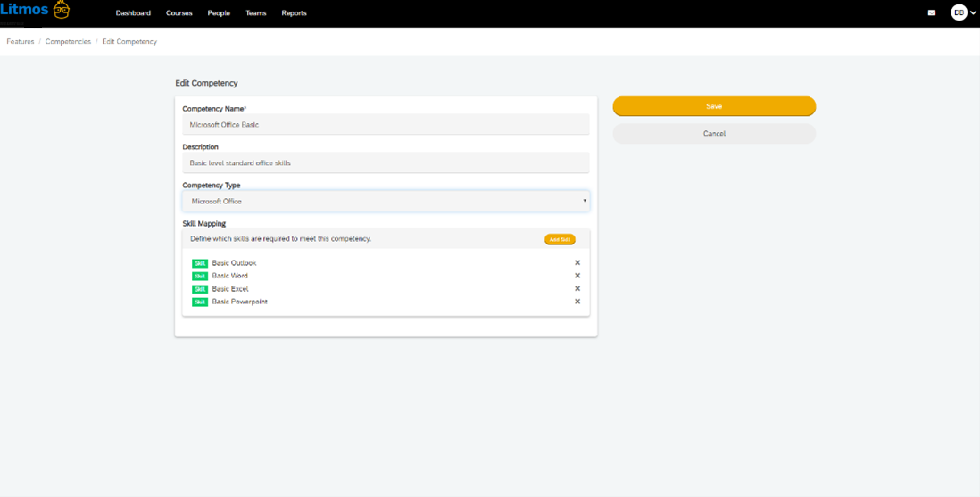This screenshot has height=497, width=980.
Task: Open the People menu
Action: [x=219, y=13]
